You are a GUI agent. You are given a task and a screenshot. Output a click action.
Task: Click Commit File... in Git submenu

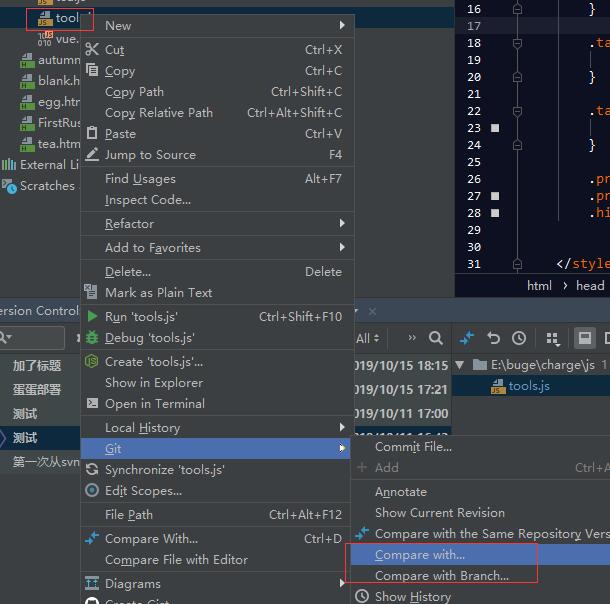click(480, 446)
